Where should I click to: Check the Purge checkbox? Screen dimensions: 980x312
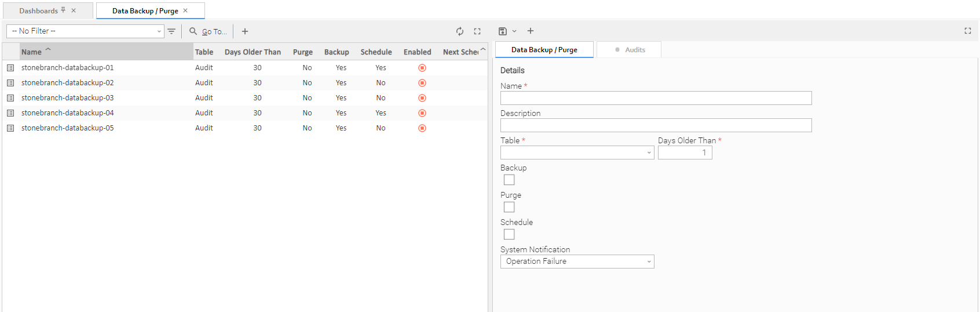point(509,207)
